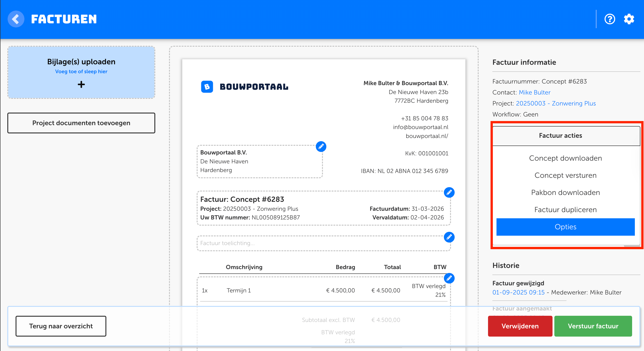Image resolution: width=644 pixels, height=351 pixels.
Task: Click the Historie section heading
Action: pyautogui.click(x=506, y=265)
